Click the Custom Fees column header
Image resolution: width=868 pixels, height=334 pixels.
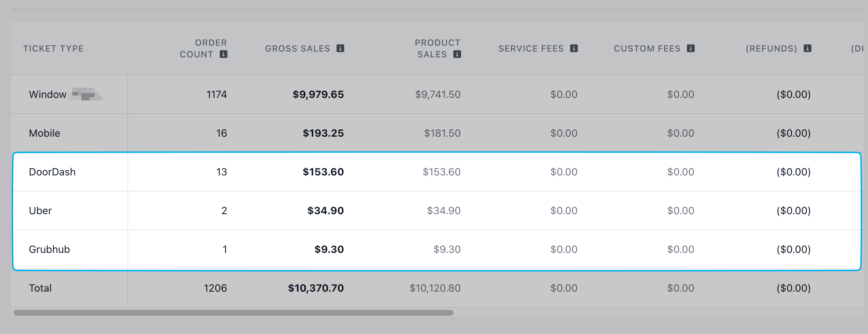click(x=647, y=49)
